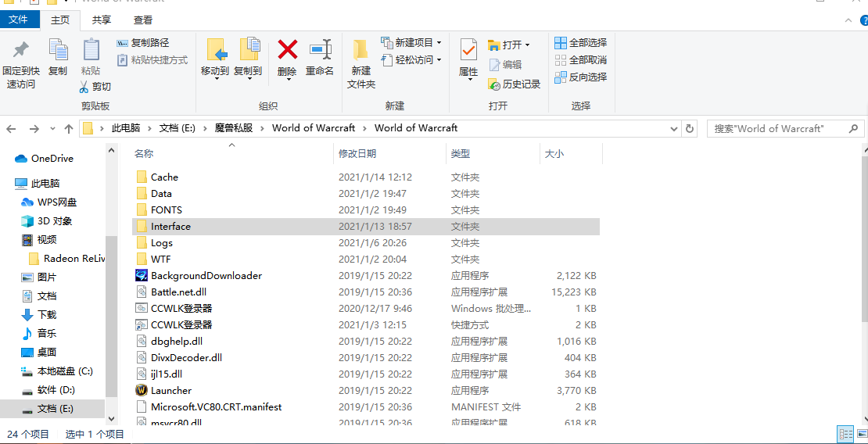This screenshot has height=444, width=868.
Task: Switch to the Share (共享) tab
Action: [101, 20]
